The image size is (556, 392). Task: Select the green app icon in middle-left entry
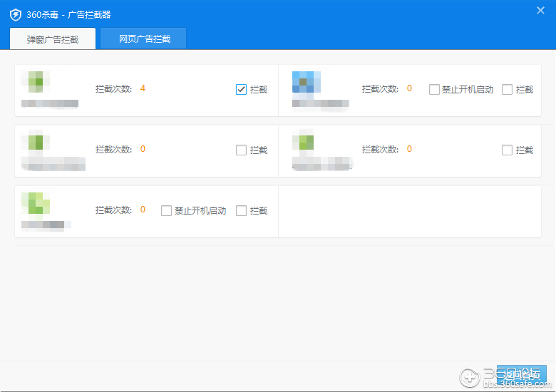coord(36,143)
